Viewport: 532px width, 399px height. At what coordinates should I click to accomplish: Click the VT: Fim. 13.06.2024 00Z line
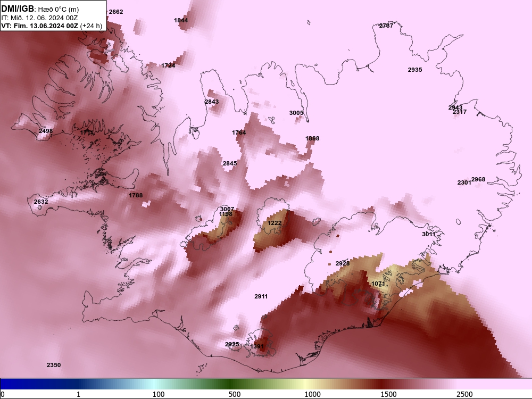(x=40, y=26)
